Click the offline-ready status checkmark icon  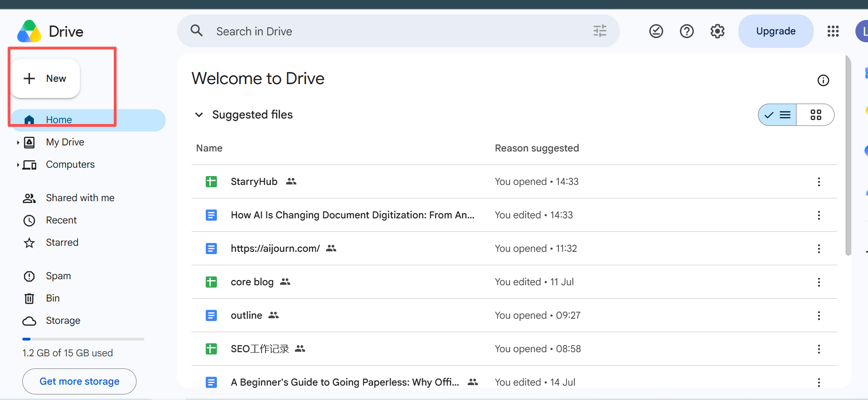656,31
